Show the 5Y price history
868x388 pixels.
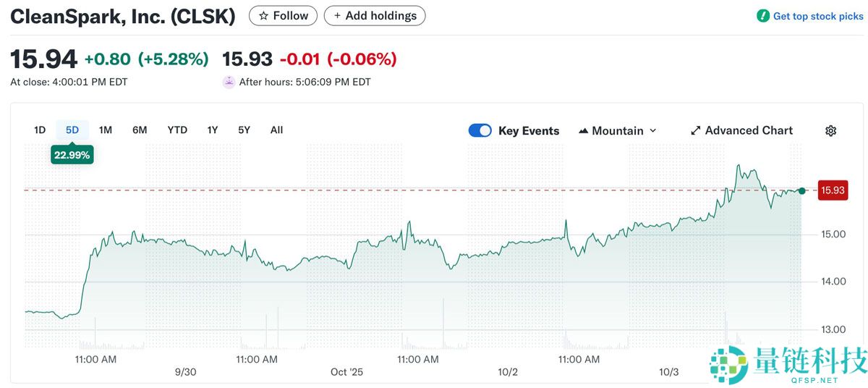pos(244,130)
